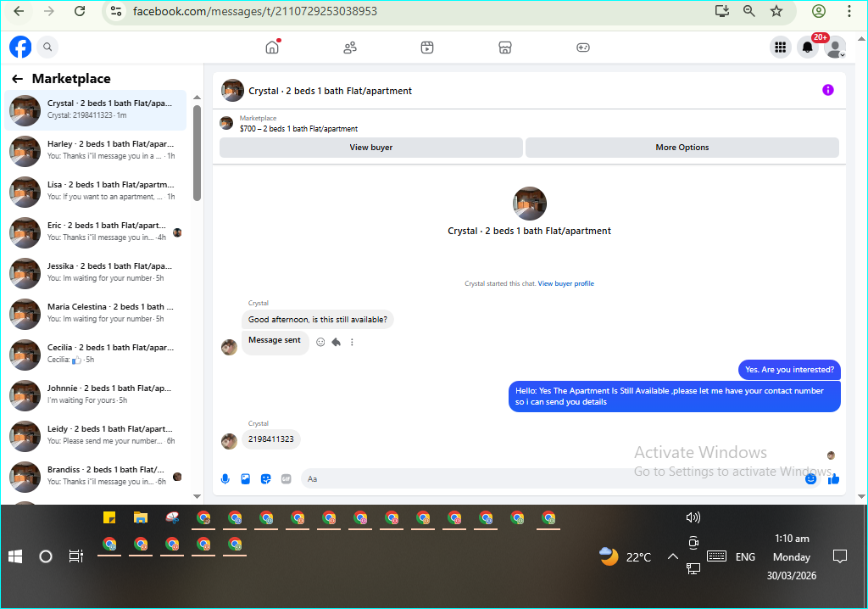Open the Chrome profile icon
The width and height of the screenshot is (868, 609).
tap(819, 11)
